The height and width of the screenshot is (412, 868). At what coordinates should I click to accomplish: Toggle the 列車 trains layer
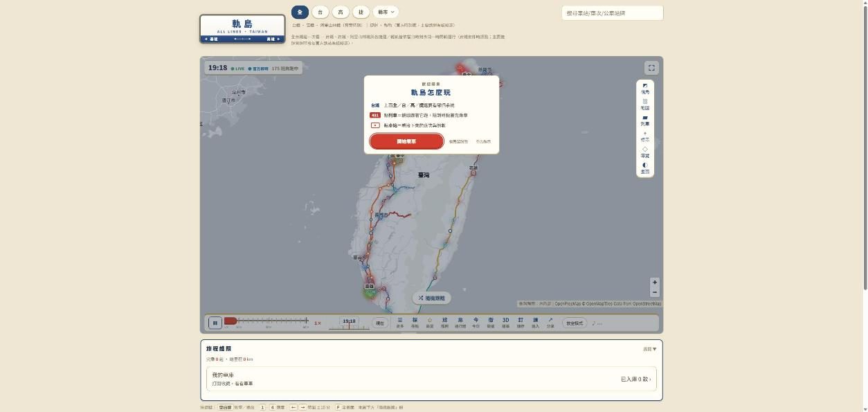(645, 120)
